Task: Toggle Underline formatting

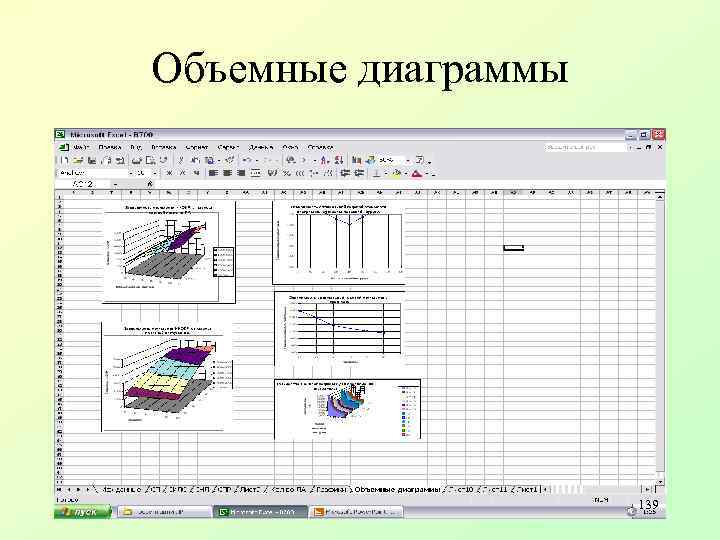Action: 196,173
